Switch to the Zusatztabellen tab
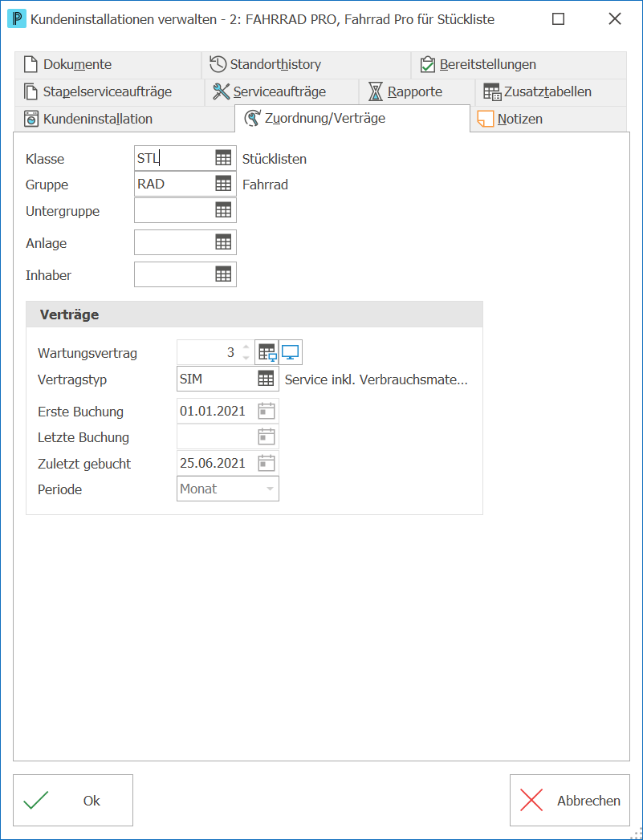 [x=551, y=92]
